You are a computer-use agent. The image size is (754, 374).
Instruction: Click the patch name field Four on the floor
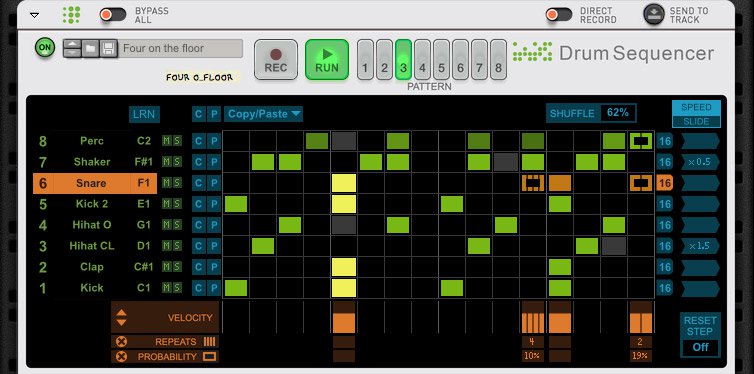pyautogui.click(x=180, y=49)
